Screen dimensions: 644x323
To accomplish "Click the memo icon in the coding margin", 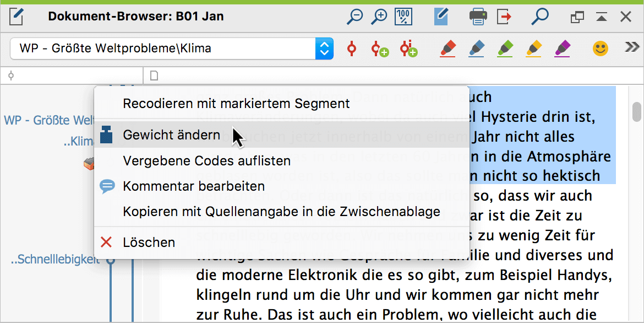I will click(x=89, y=164).
